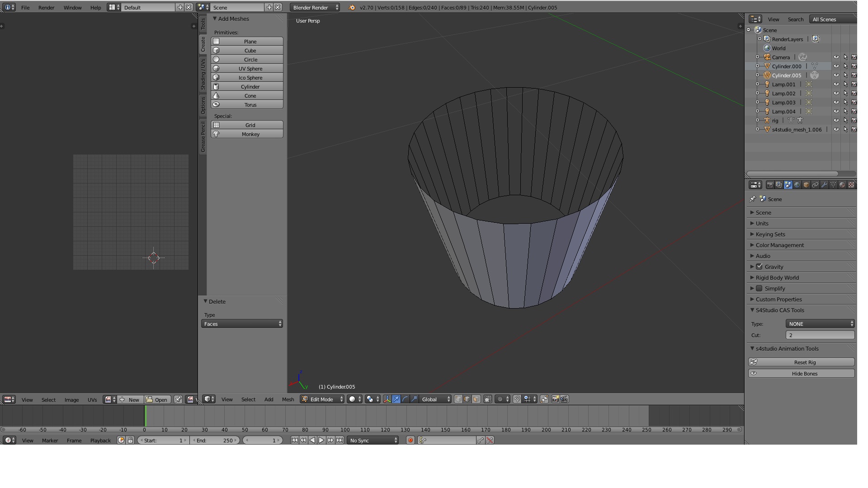
Task: Add a Monkey mesh
Action: coord(247,134)
